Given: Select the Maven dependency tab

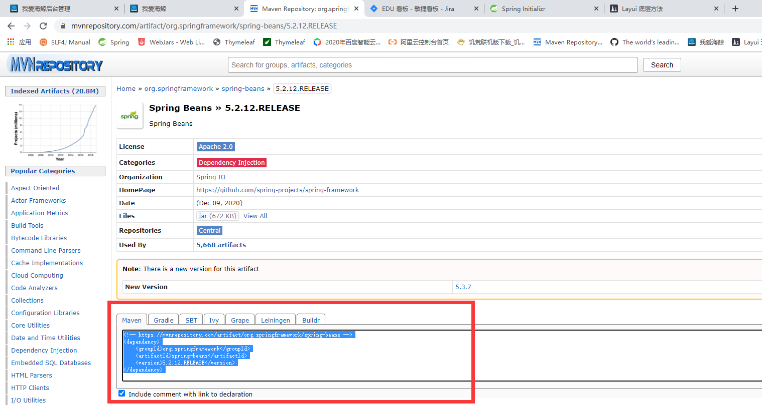Looking at the screenshot, I should tap(132, 320).
